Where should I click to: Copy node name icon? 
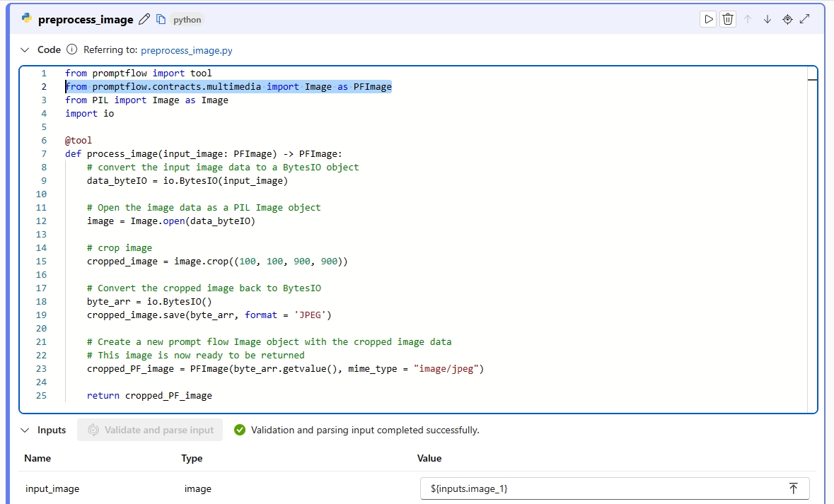[x=161, y=19]
